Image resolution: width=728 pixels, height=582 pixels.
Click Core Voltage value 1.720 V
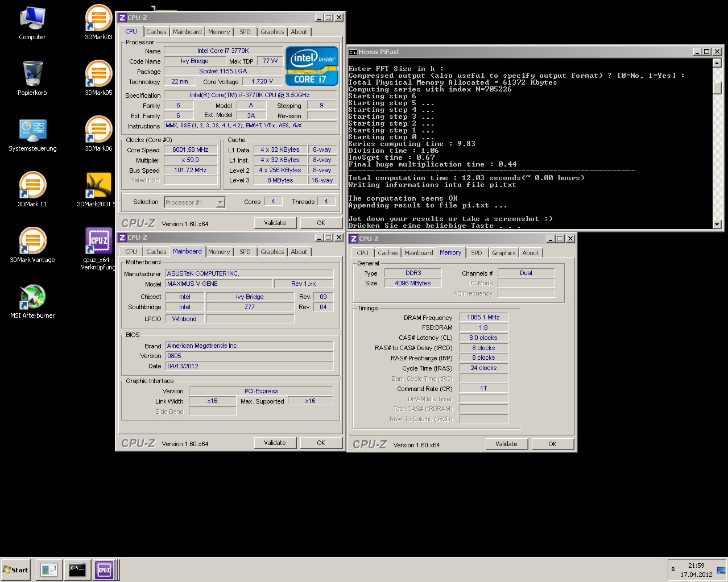[262, 82]
